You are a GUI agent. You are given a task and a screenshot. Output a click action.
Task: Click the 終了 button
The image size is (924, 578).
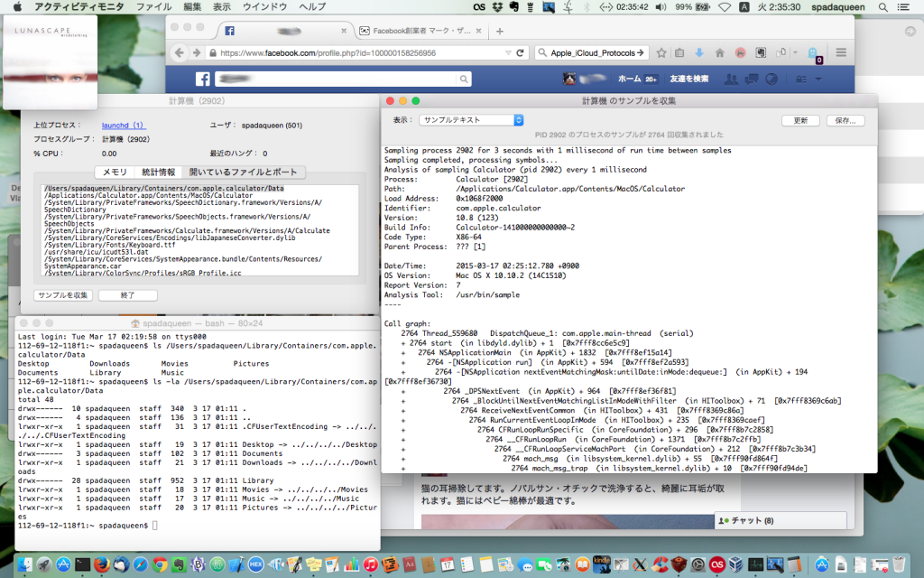point(128,295)
